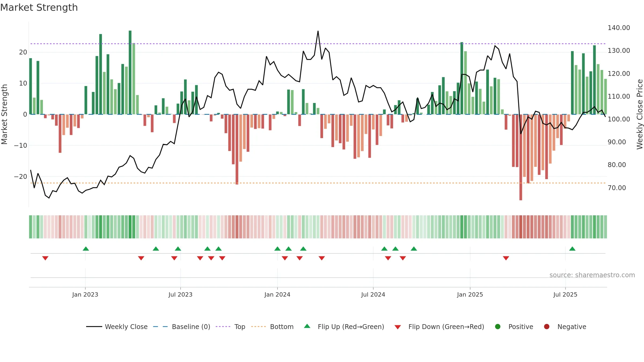This screenshot has height=362, width=644.
Task: Click the red bar touching the Bottom line in late 2023
Action: click(x=237, y=149)
